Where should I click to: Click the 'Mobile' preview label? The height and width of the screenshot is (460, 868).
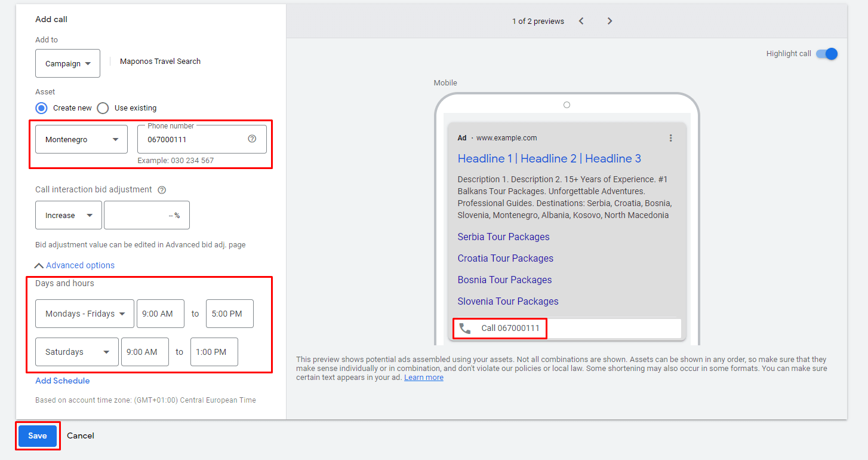coord(445,83)
